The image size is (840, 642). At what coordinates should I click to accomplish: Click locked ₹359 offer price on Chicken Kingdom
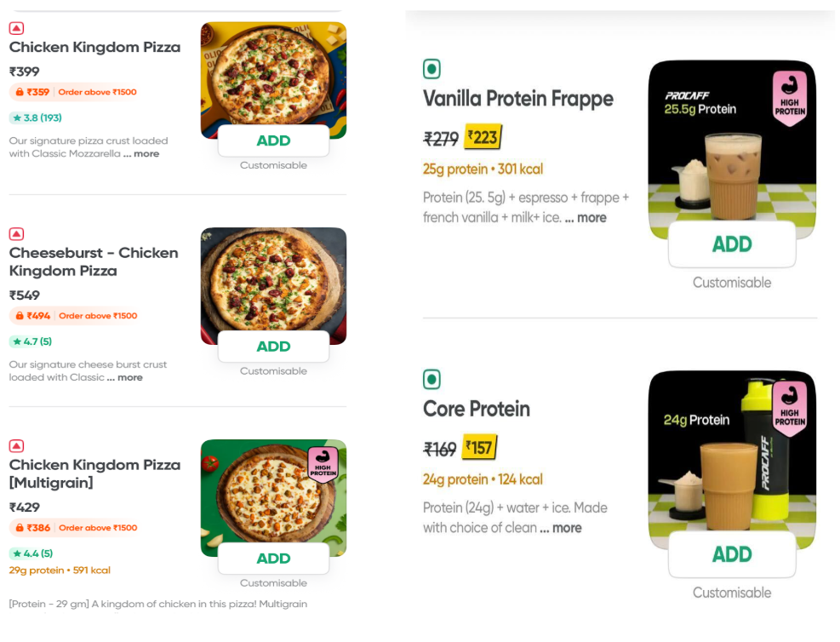pos(33,92)
